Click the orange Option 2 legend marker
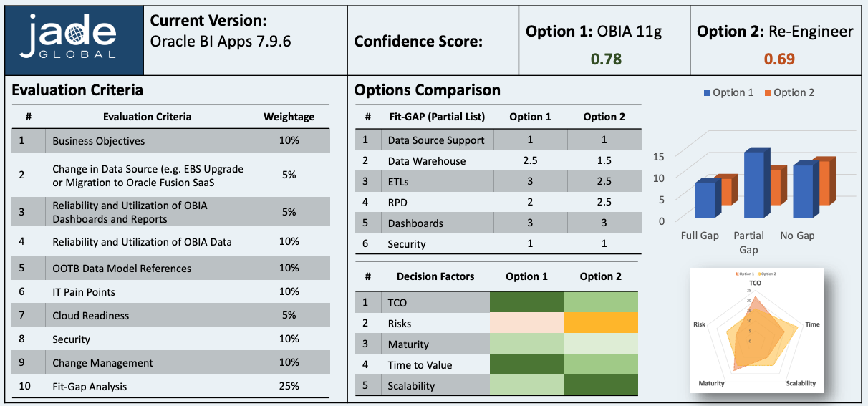This screenshot has width=868, height=406. coord(767,92)
